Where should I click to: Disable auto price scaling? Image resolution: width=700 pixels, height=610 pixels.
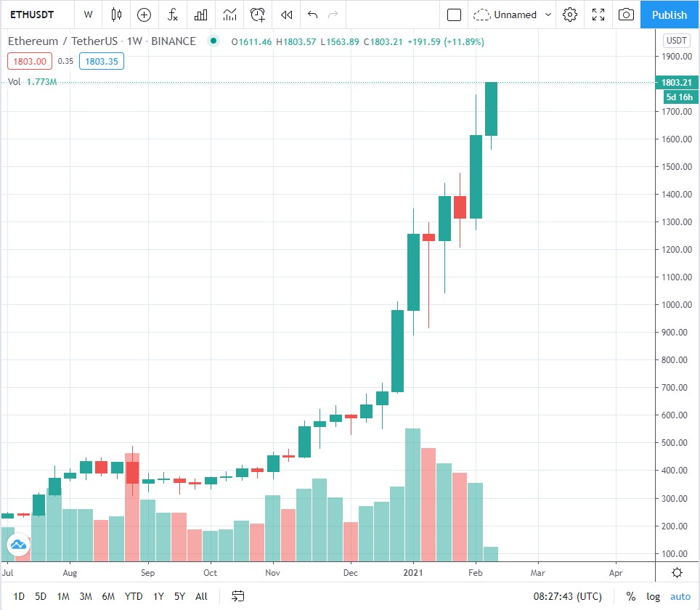pyautogui.click(x=680, y=596)
